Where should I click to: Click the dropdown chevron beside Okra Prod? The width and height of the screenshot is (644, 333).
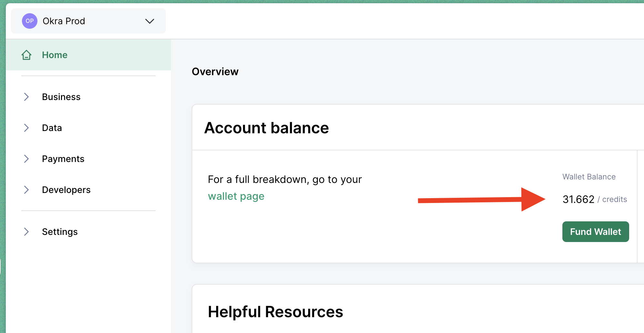150,21
